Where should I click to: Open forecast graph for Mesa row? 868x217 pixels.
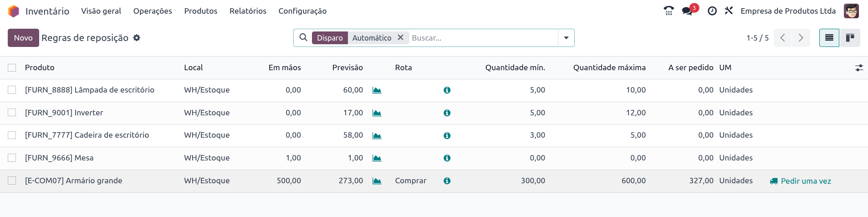(x=377, y=158)
